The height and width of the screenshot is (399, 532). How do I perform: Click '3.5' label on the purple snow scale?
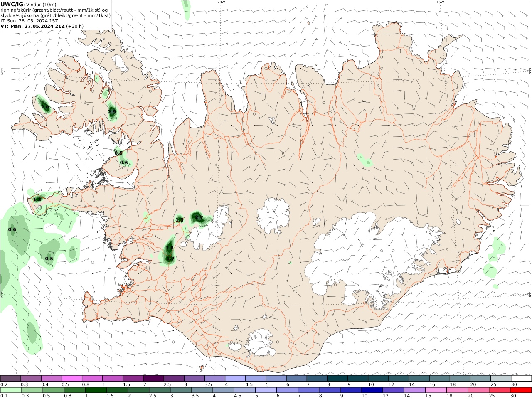pyautogui.click(x=208, y=384)
